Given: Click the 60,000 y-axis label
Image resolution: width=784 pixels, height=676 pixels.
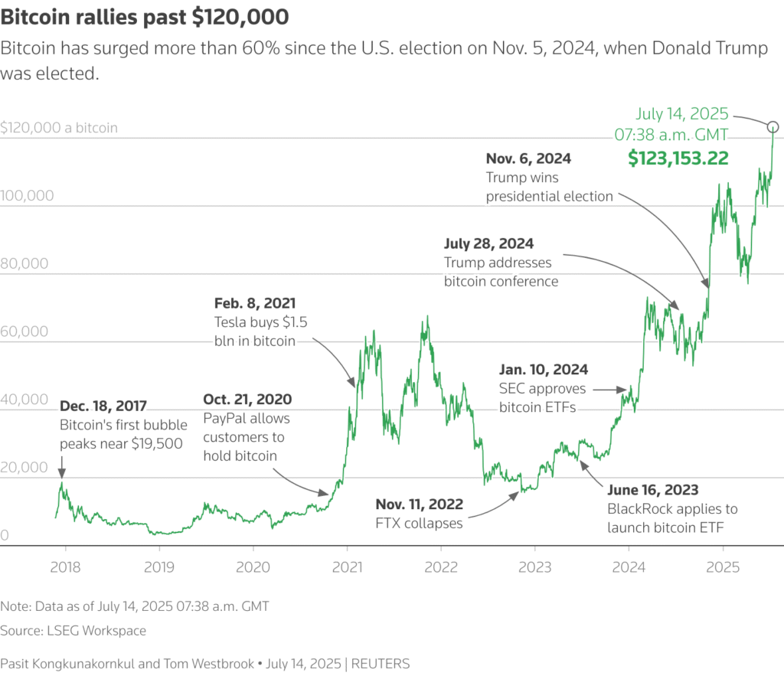Looking at the screenshot, I should point(27,331).
